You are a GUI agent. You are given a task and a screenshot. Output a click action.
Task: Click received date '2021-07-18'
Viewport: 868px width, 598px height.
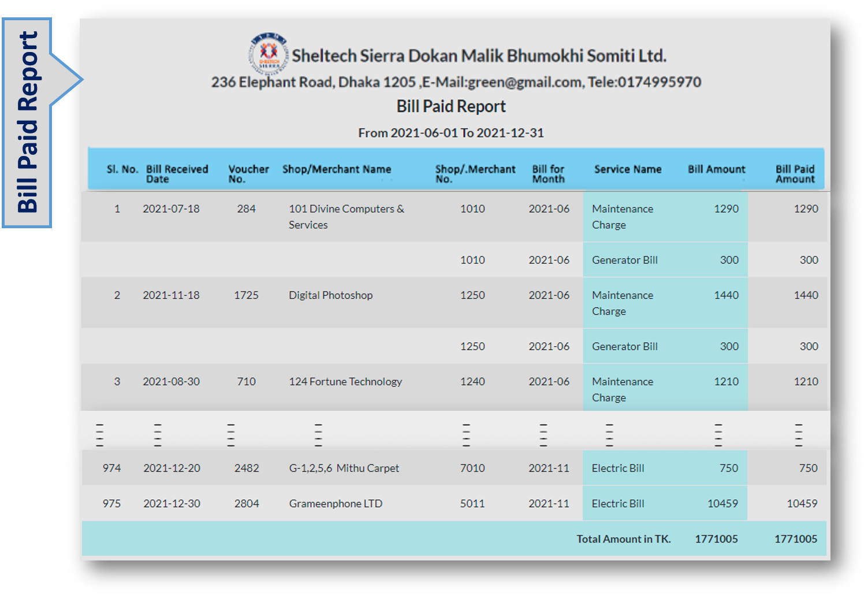(x=171, y=209)
